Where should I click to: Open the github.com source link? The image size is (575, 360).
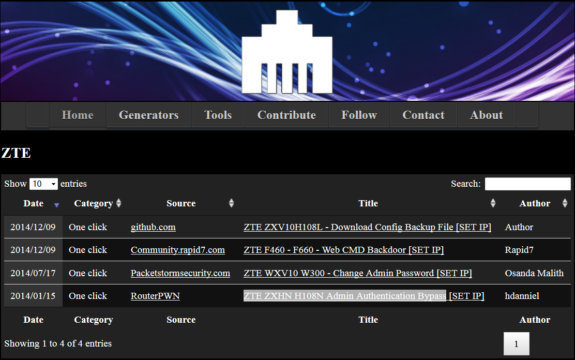coord(153,227)
